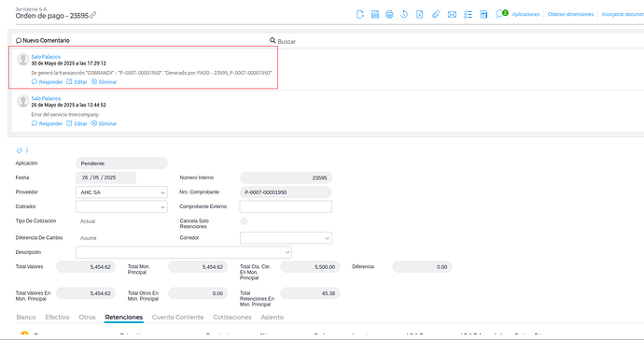The height and width of the screenshot is (340, 644).
Task: Click the icon next to the checklist icon
Action: click(x=483, y=14)
